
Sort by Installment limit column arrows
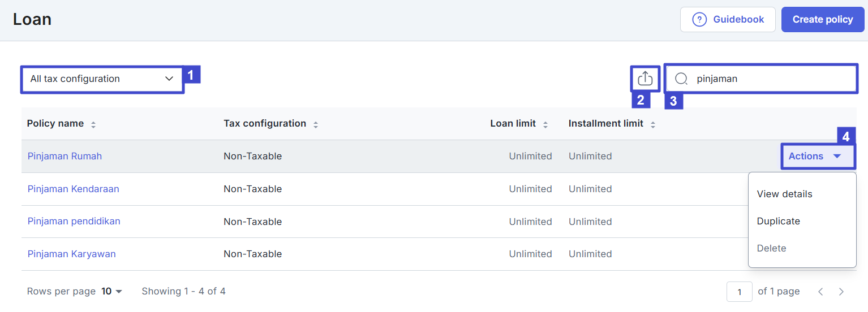[653, 124]
